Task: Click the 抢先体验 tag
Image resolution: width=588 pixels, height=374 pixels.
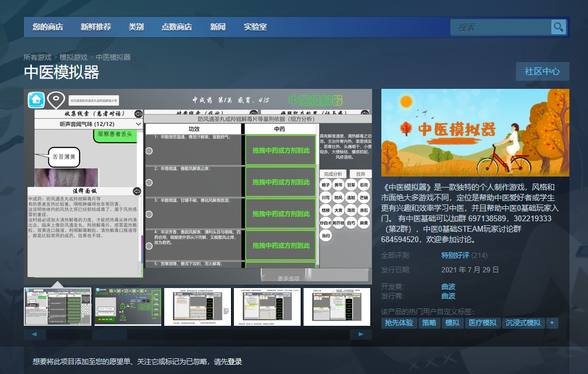Action: [399, 323]
